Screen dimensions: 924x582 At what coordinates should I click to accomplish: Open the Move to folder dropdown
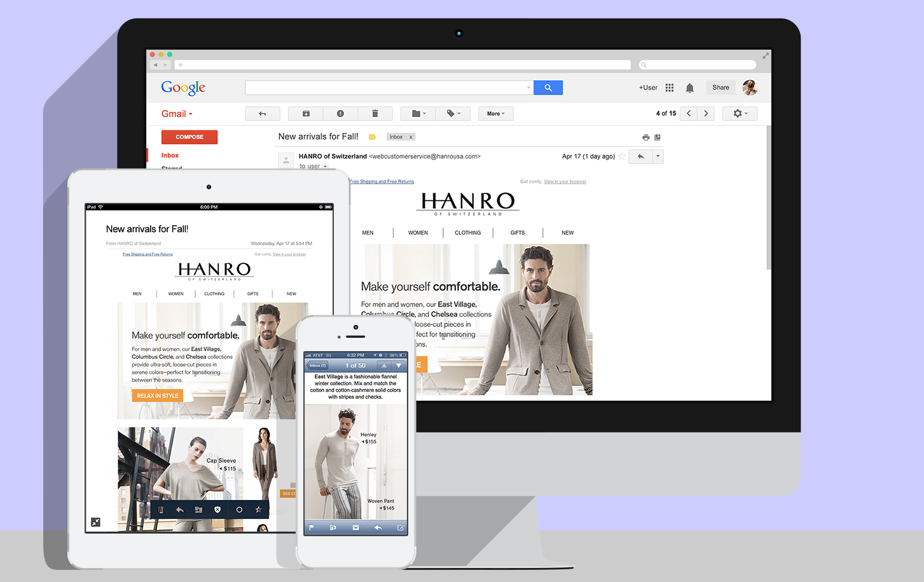[x=418, y=114]
